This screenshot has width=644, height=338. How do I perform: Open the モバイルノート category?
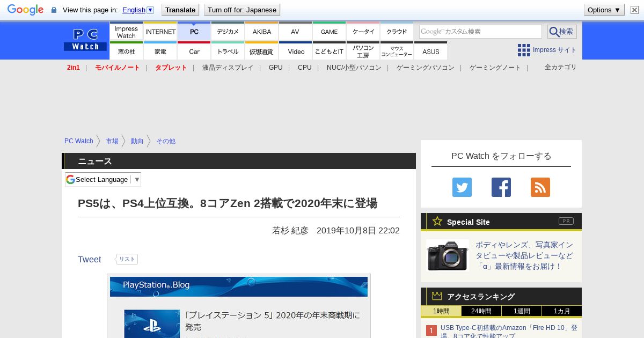click(x=117, y=68)
